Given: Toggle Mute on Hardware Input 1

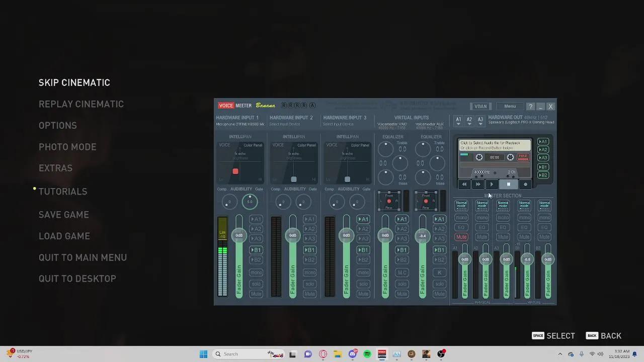Looking at the screenshot, I should click(256, 294).
